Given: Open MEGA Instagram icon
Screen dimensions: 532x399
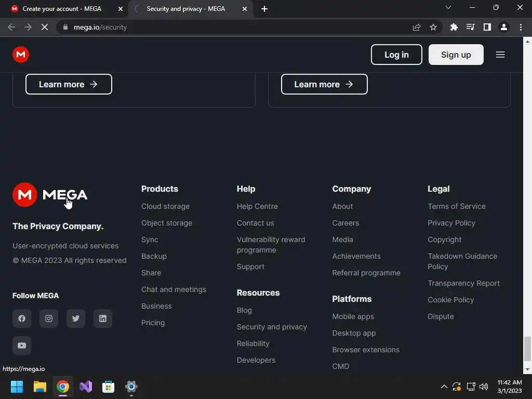Looking at the screenshot, I should tap(49, 318).
